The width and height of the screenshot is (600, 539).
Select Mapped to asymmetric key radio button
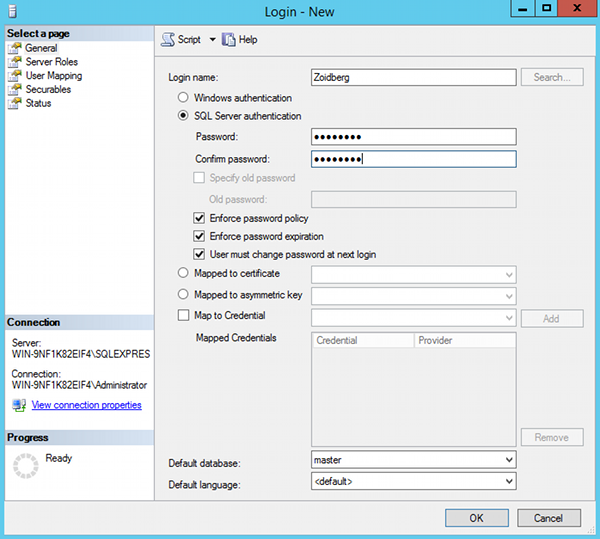pos(183,294)
